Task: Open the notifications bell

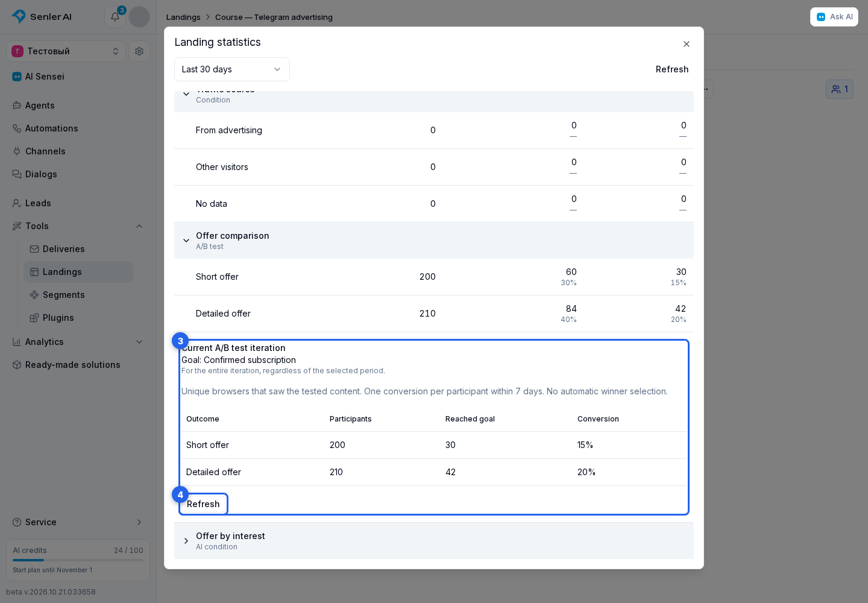Action: pos(115,17)
